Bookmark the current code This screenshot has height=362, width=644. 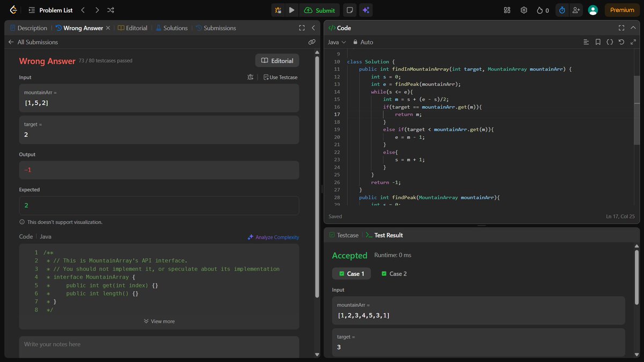[x=598, y=42]
